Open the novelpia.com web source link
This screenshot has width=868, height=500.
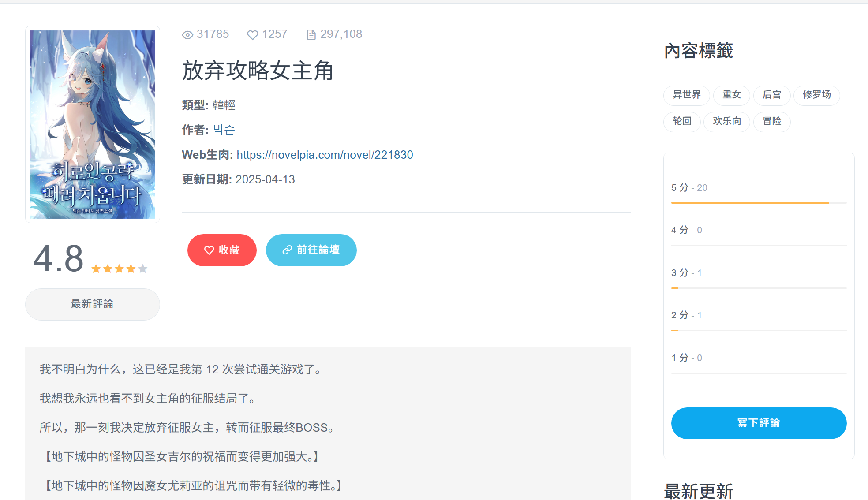(325, 155)
